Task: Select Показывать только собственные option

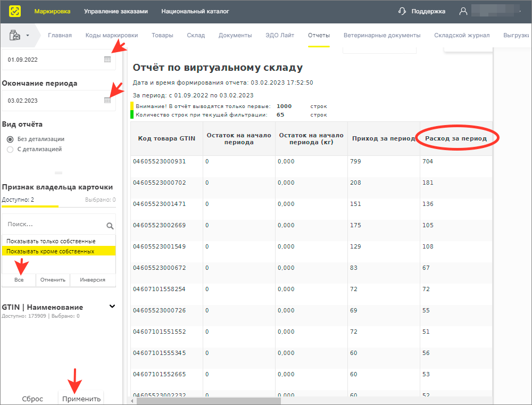Action: coord(59,241)
